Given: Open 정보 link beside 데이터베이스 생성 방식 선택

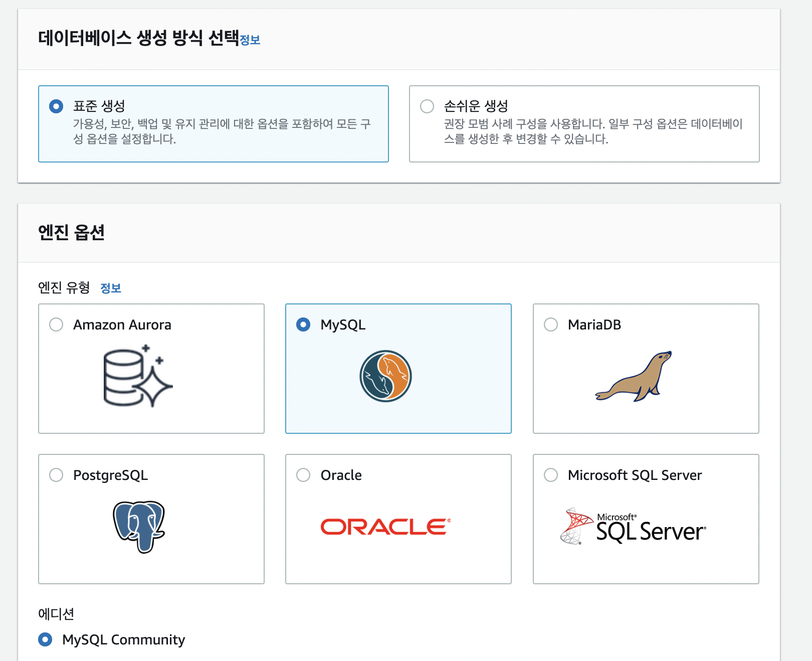Looking at the screenshot, I should [250, 40].
